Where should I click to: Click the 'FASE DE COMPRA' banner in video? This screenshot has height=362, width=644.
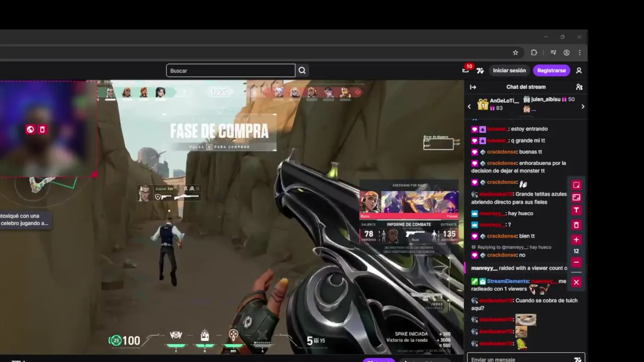point(219,132)
